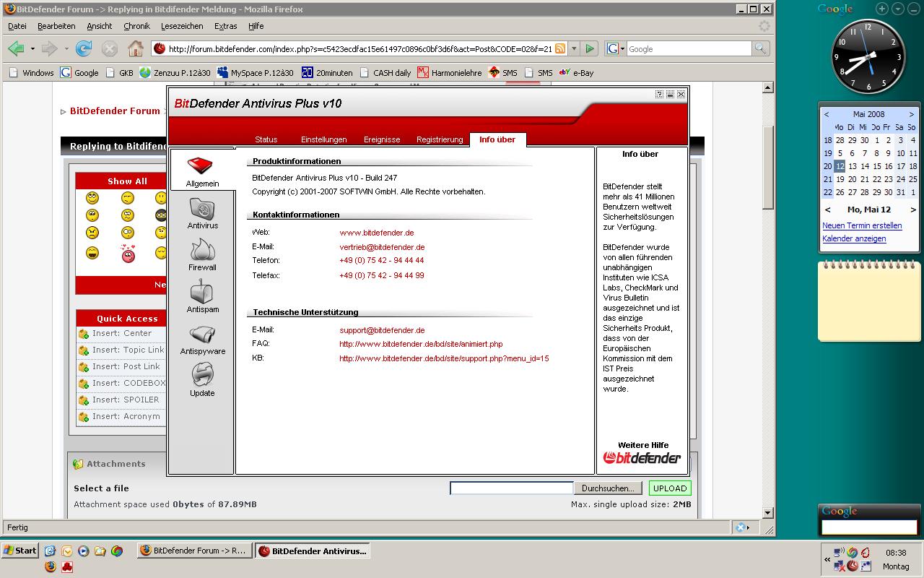Switch to BitDefender Forum taskbar button
This screenshot has width=924, height=578.
pyautogui.click(x=193, y=551)
